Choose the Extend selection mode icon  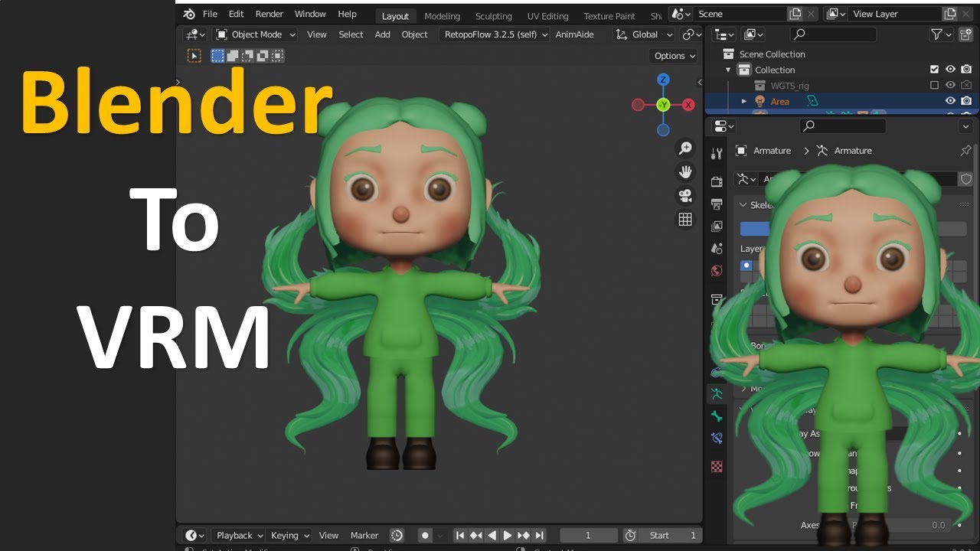(233, 56)
